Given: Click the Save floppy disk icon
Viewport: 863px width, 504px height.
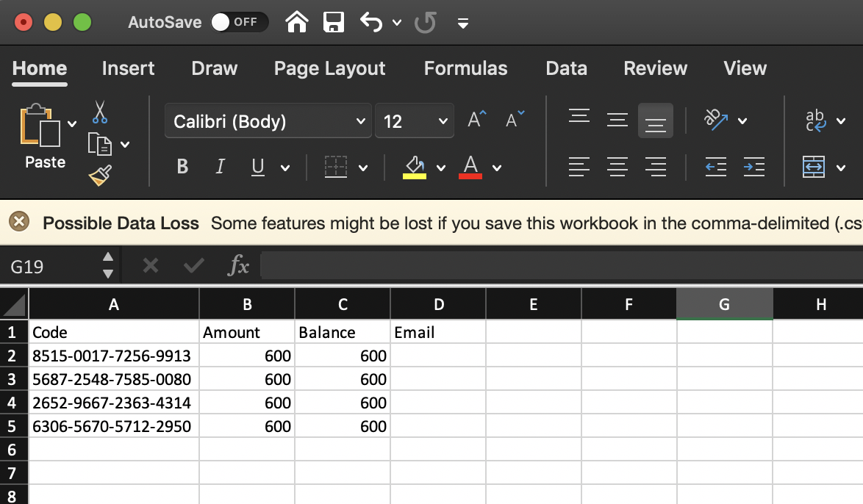Looking at the screenshot, I should pos(334,23).
